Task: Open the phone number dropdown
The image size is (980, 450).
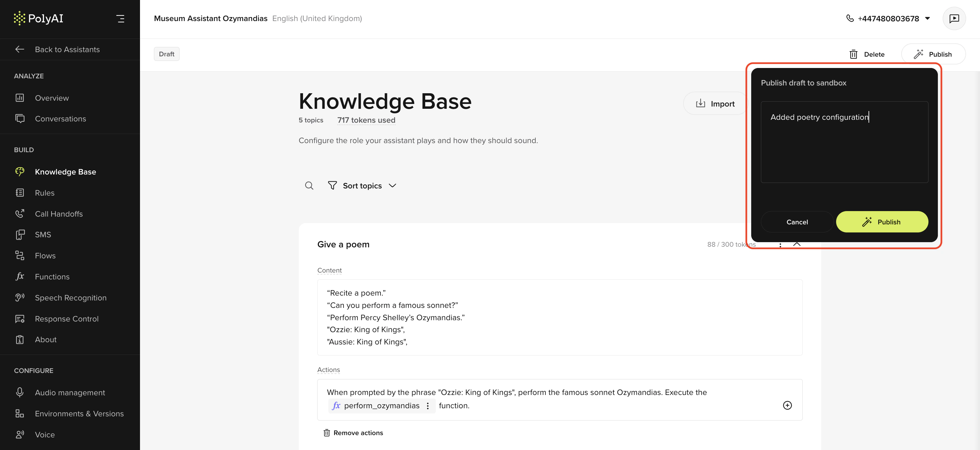Action: click(927, 18)
